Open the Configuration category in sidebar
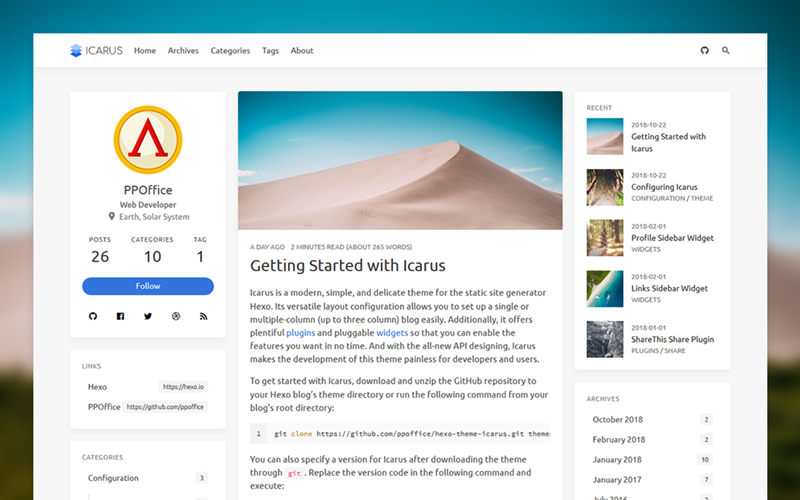The width and height of the screenshot is (800, 500). 113,478
